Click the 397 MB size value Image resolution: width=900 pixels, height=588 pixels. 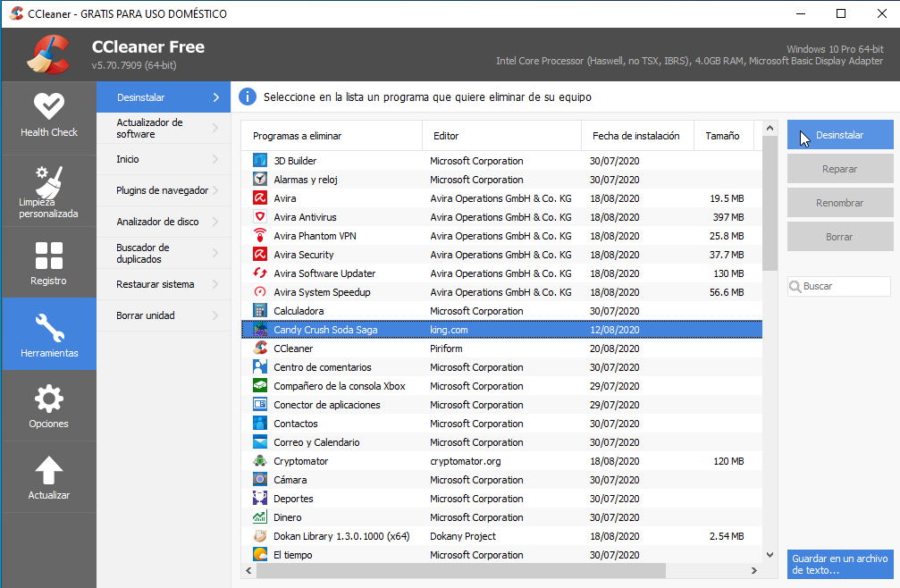[728, 217]
